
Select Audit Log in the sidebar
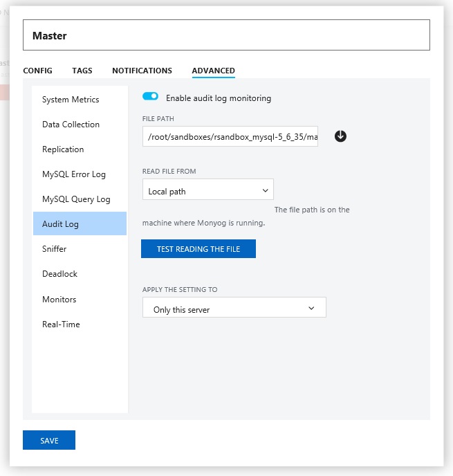(x=80, y=223)
